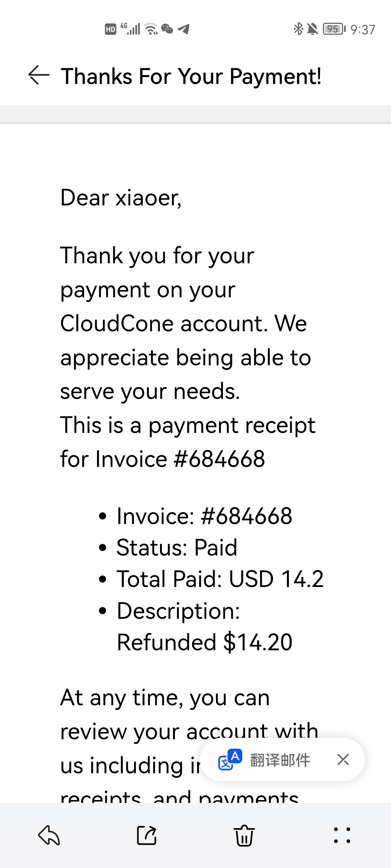Delete this email with the trash icon

coord(244,835)
